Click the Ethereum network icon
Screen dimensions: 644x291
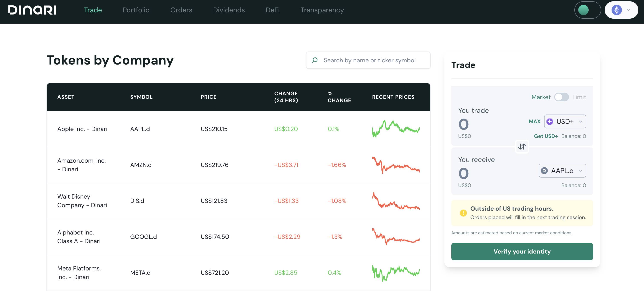[617, 10]
